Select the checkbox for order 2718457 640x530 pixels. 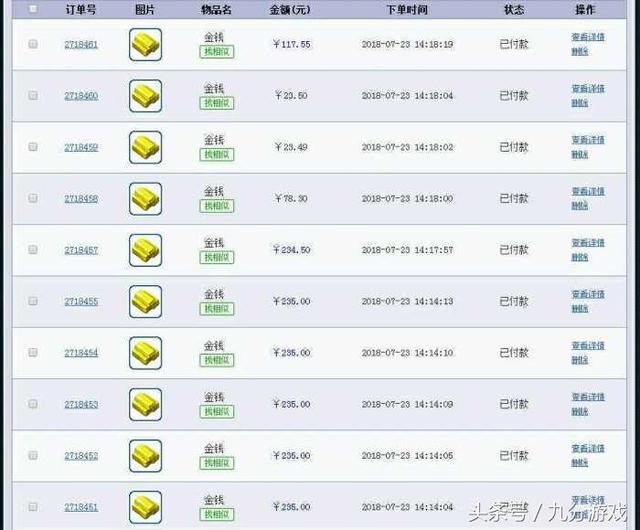coord(33,250)
